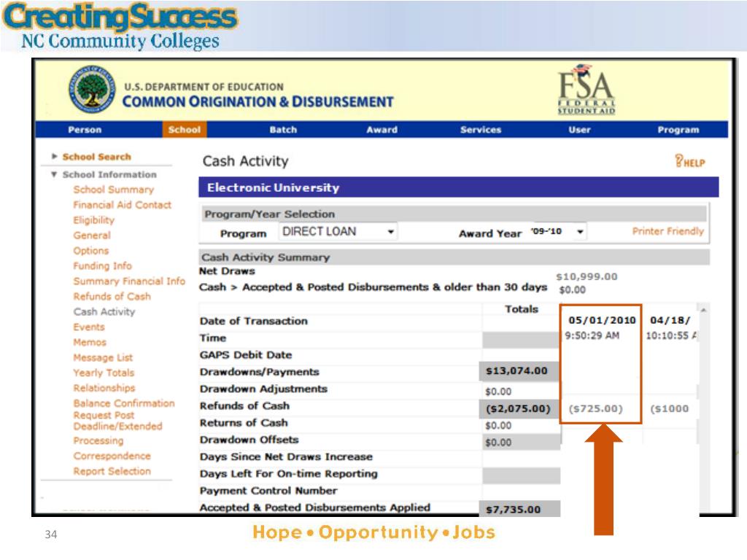Viewport: 747px width, 560px height.
Task: Select the School tab
Action: click(x=185, y=130)
